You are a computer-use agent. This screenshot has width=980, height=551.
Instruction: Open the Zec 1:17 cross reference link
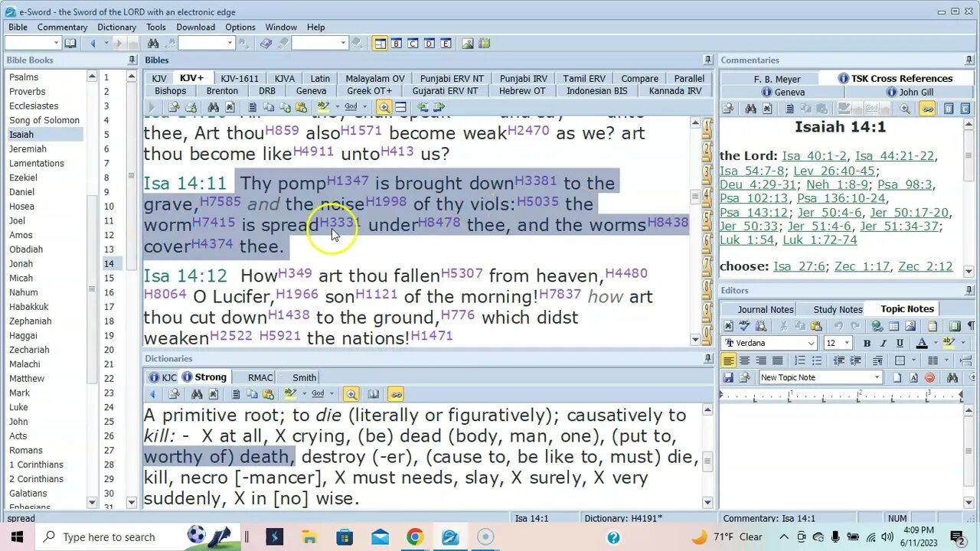tap(863, 267)
